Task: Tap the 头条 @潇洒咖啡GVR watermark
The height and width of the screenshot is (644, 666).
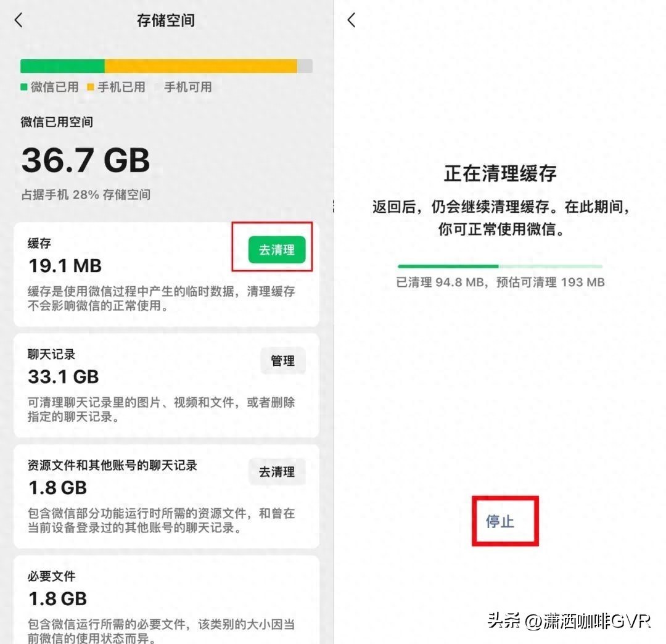Action: click(x=569, y=621)
